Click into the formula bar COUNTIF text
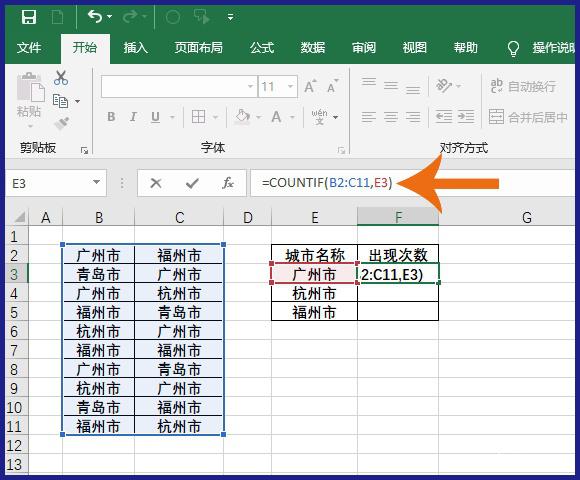This screenshot has width=580, height=480. (327, 183)
